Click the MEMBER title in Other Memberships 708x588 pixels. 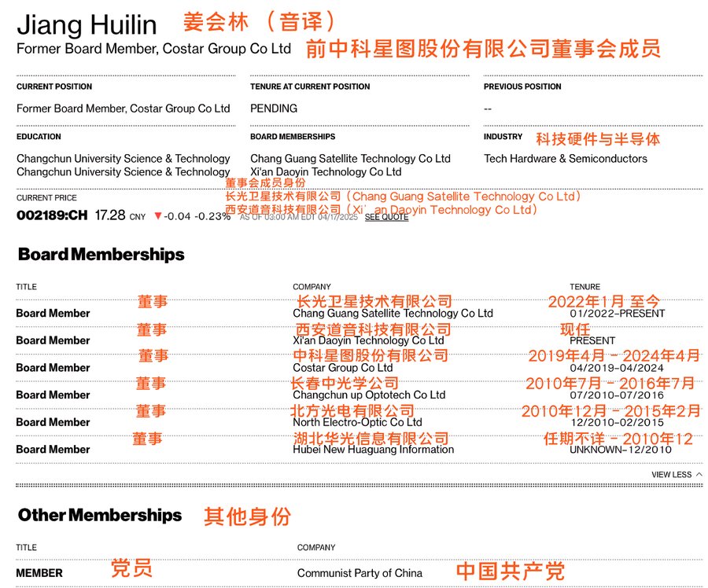(x=39, y=573)
